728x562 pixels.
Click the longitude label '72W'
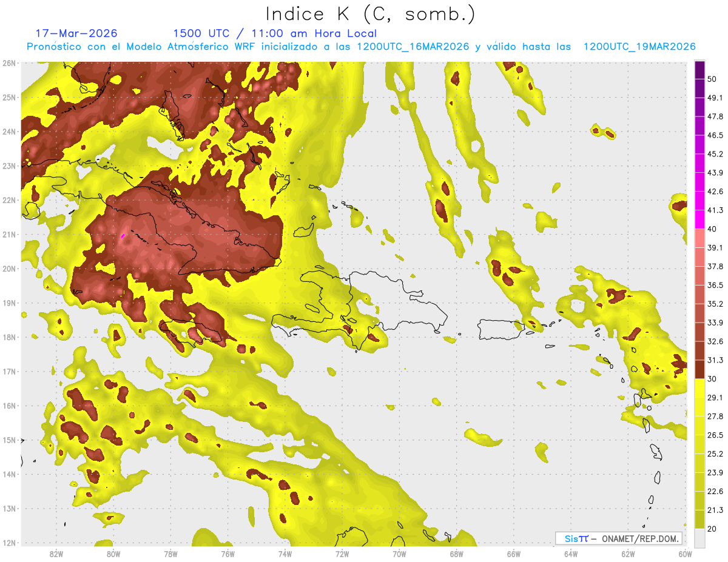[x=342, y=554]
